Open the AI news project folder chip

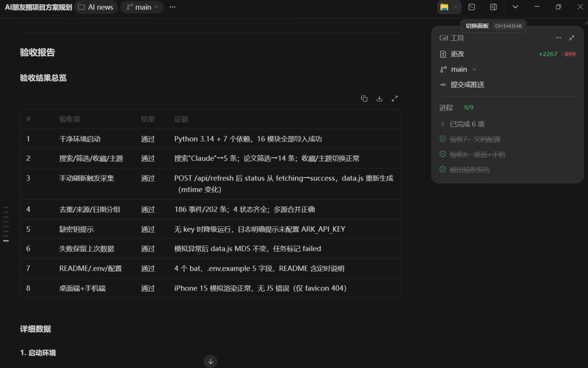pyautogui.click(x=96, y=7)
